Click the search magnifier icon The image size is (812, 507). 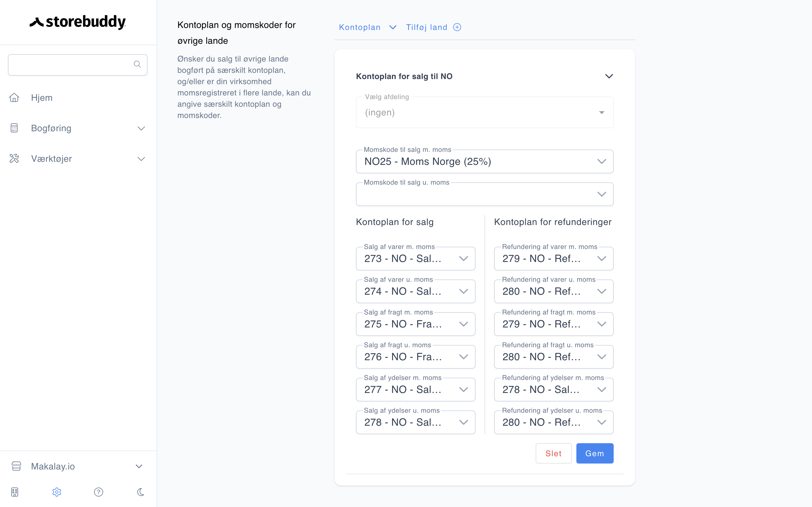[137, 64]
